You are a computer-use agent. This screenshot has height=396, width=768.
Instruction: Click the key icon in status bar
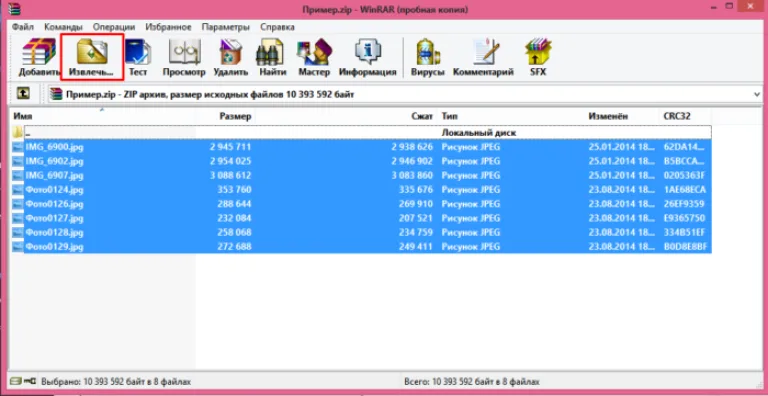click(30, 381)
